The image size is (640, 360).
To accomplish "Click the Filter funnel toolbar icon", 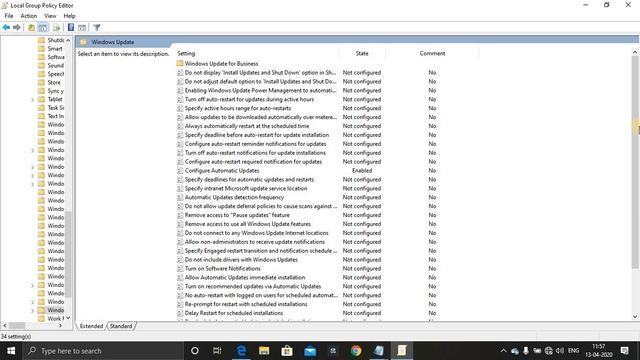I will tap(97, 28).
